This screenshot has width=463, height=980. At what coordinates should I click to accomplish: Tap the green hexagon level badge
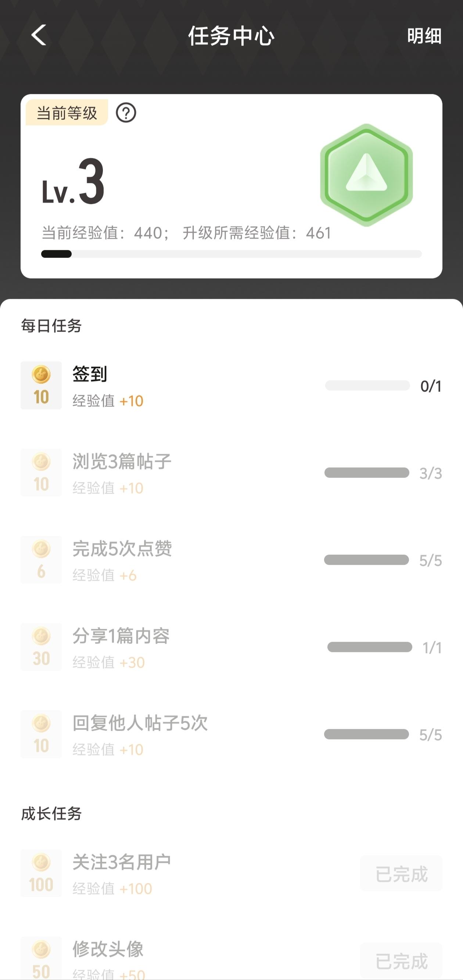tap(366, 175)
